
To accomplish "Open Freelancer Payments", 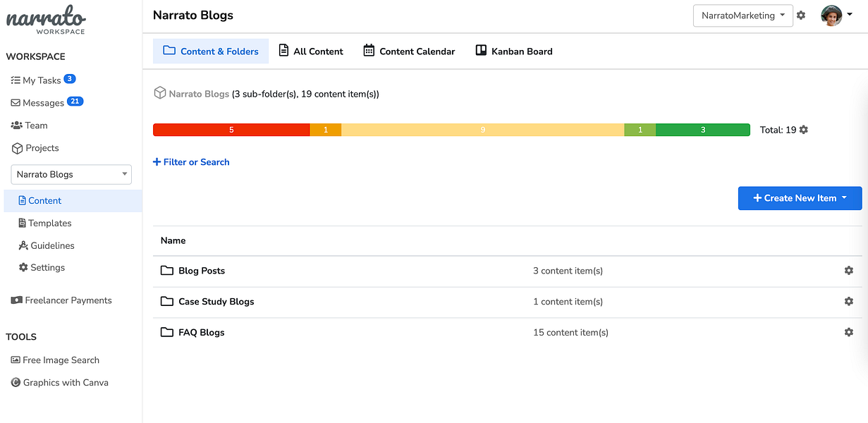I will pyautogui.click(x=61, y=300).
